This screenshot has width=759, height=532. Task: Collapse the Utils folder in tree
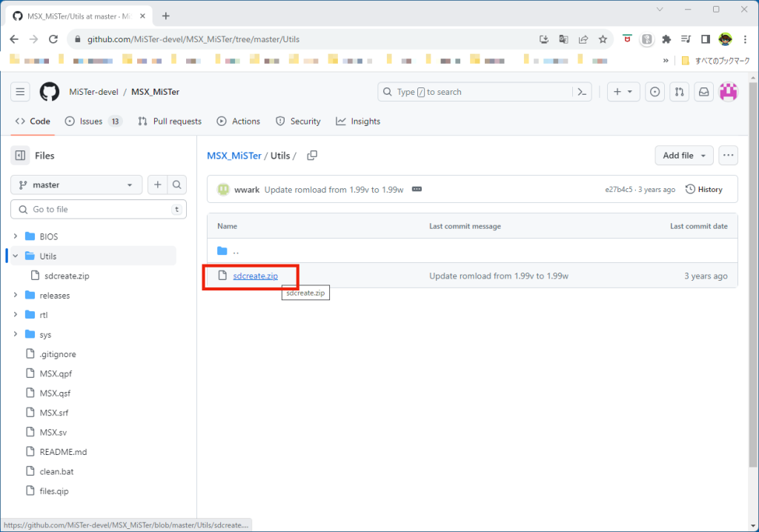(16, 256)
